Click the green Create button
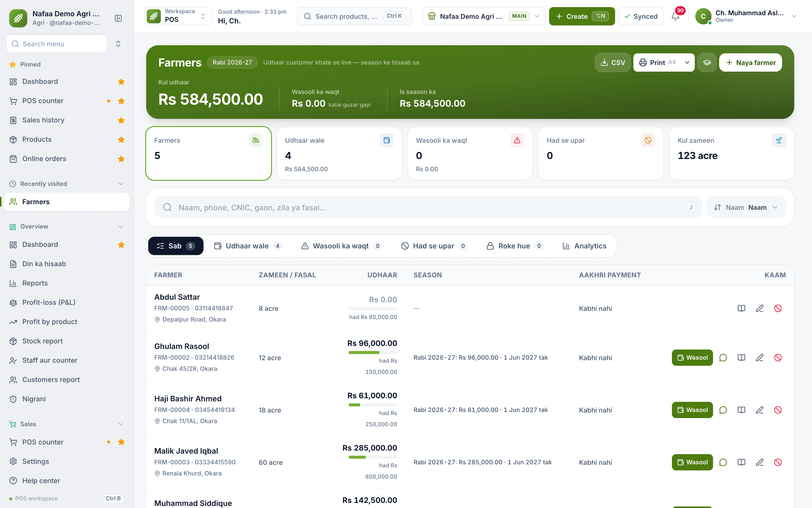This screenshot has width=812, height=508. (582, 16)
